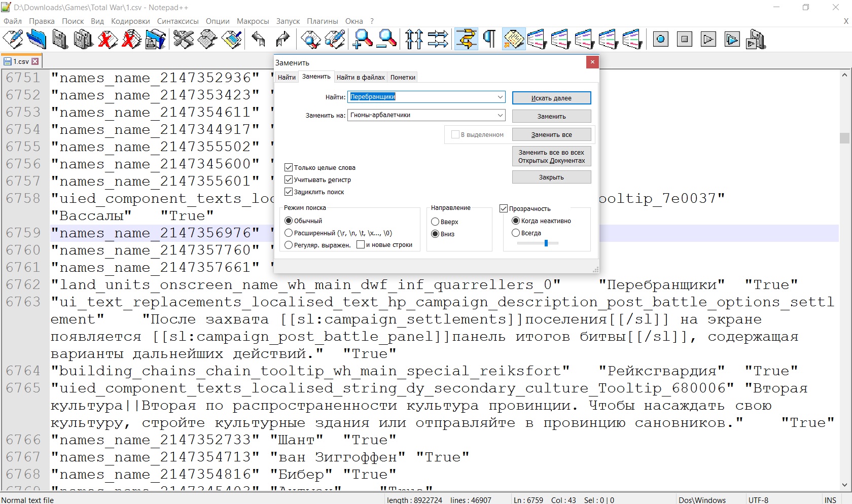Viewport: 852px width, 504px height.
Task: Open the 'Плагины' menu
Action: pos(323,21)
